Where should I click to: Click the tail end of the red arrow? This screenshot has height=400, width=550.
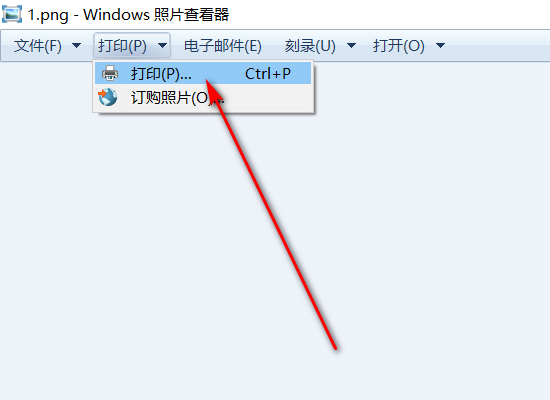pyautogui.click(x=335, y=347)
